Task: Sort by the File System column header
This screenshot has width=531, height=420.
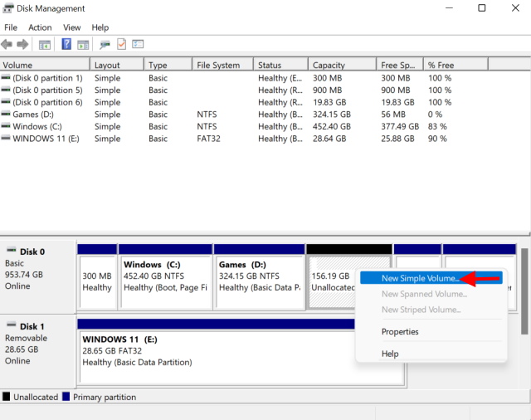Action: pos(223,65)
